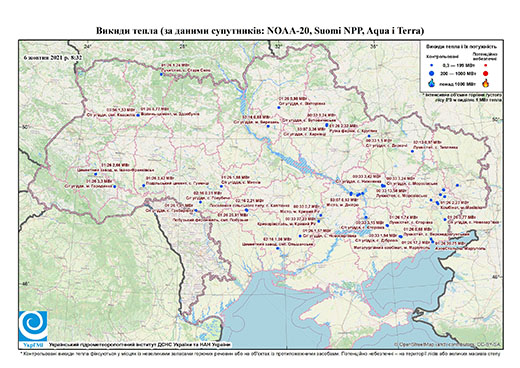Image resolution: width=520 pixels, height=368 pixels.
Task: Click the large blue flame legend icon
Action: (432, 83)
